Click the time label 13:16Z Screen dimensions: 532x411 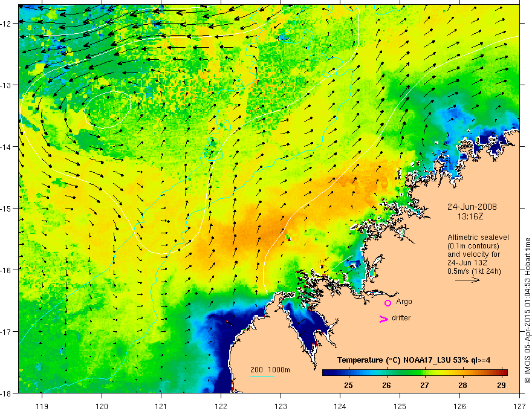[x=470, y=216]
